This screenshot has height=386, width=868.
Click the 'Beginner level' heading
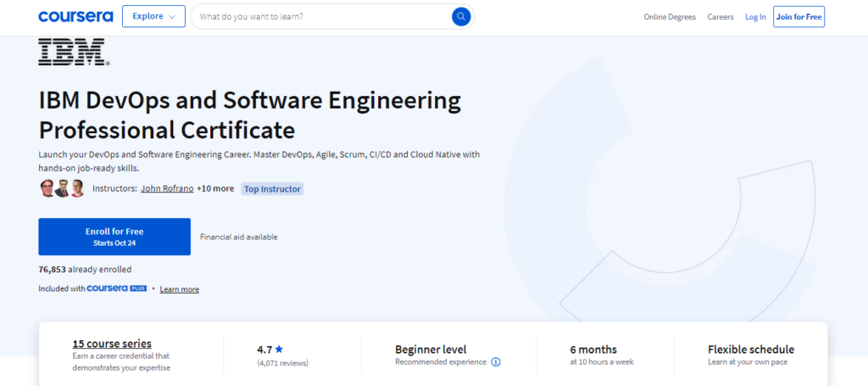click(x=431, y=350)
